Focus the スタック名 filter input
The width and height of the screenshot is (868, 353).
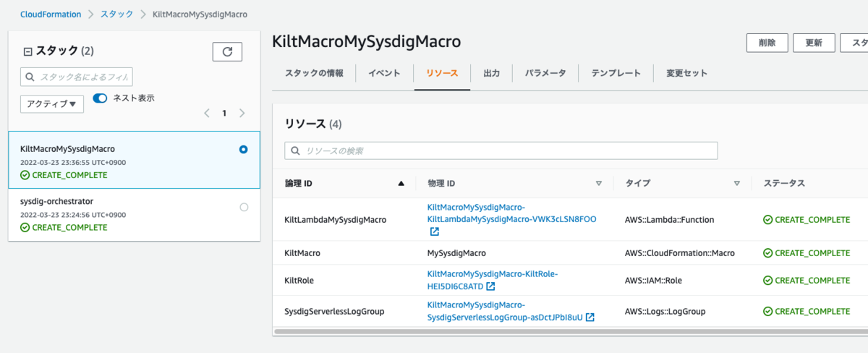[77, 77]
